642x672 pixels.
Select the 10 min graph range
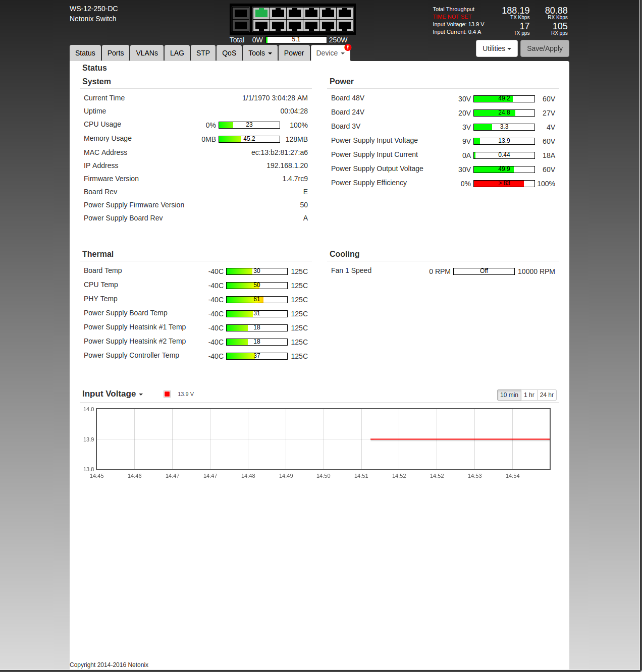(x=509, y=395)
